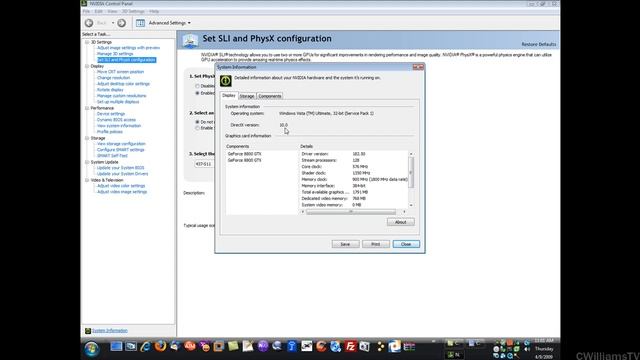Select the 'Do not' SLI radio button
Viewport: 640px width, 360px height.
(x=198, y=122)
